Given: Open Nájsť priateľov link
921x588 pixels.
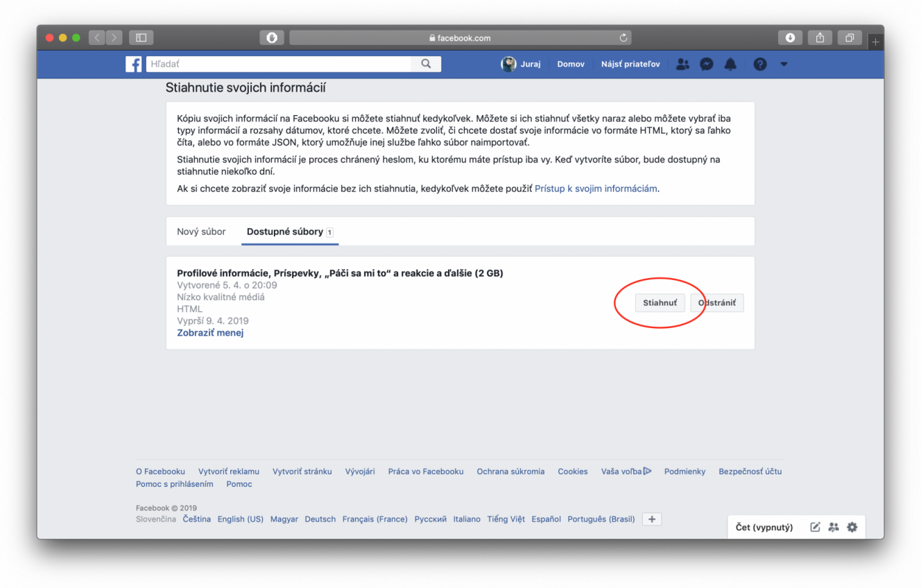Looking at the screenshot, I should (x=630, y=64).
